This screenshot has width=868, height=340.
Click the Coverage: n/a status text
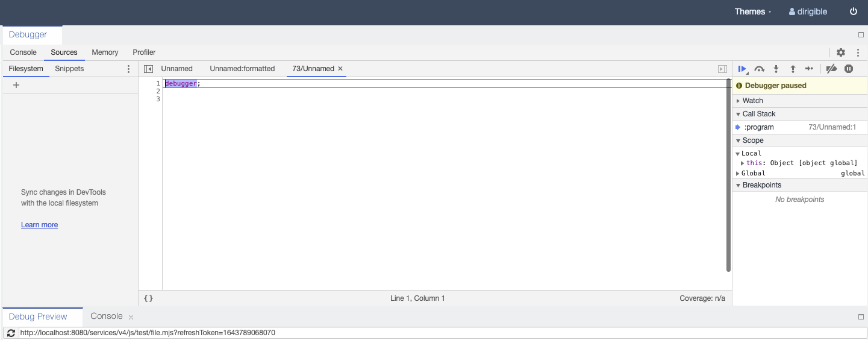coord(702,298)
